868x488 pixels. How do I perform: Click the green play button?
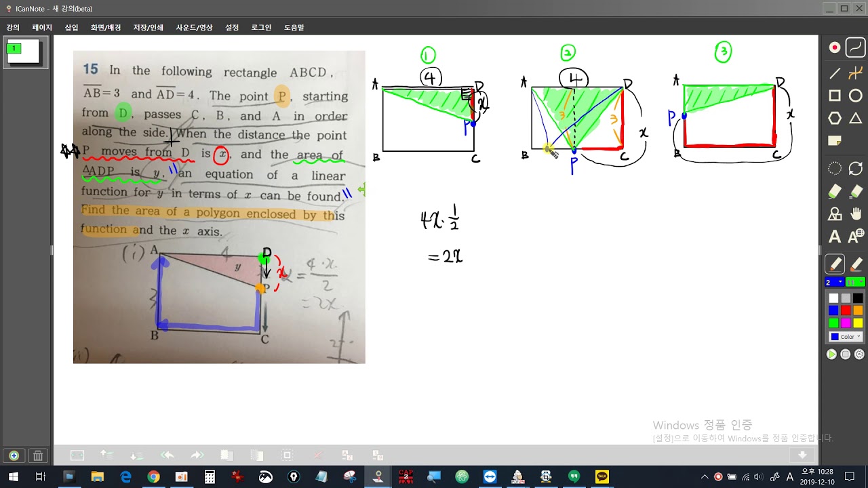(831, 354)
